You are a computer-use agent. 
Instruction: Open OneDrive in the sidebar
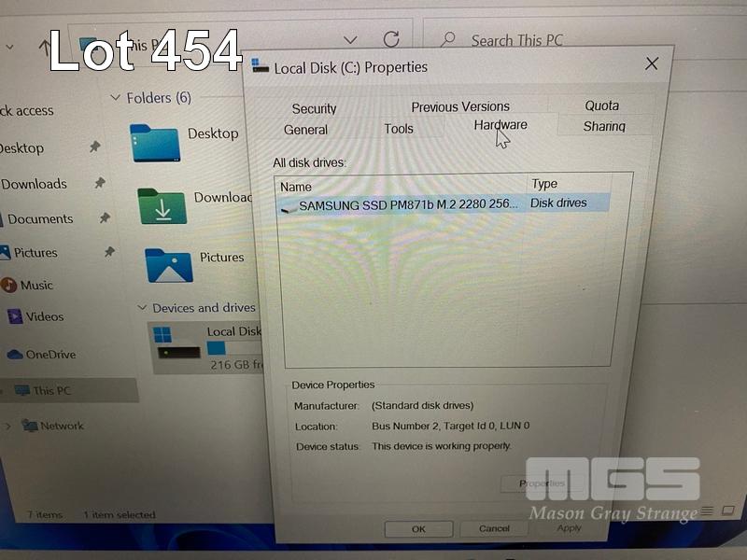pyautogui.click(x=50, y=354)
